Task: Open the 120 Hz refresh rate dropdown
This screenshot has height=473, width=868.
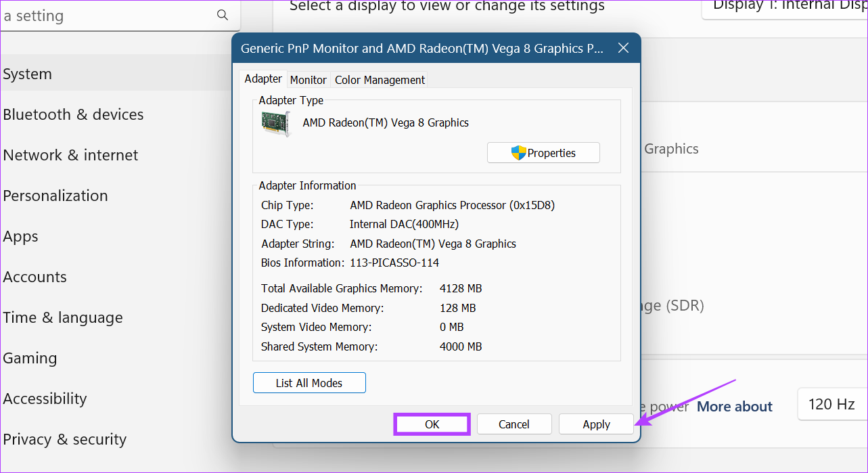Action: click(x=832, y=405)
